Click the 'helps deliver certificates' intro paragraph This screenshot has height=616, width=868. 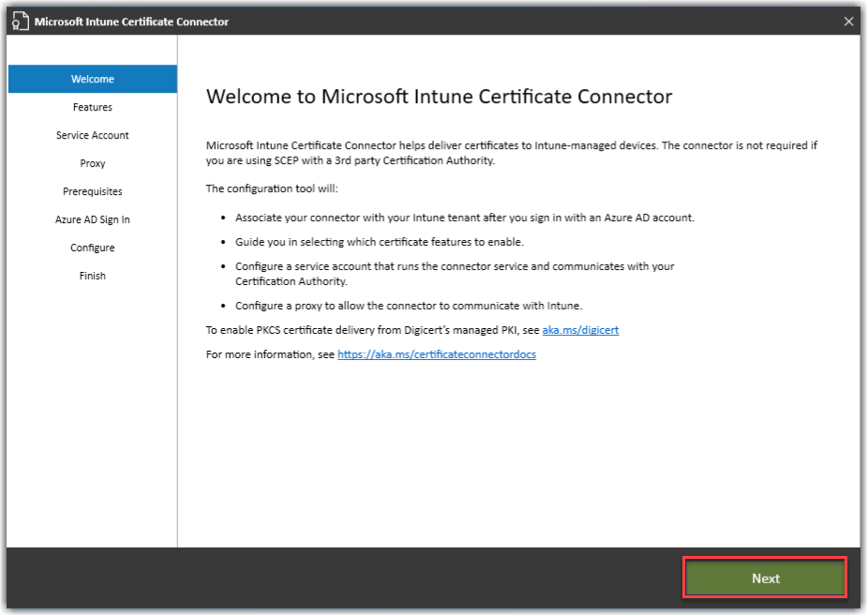512,154
